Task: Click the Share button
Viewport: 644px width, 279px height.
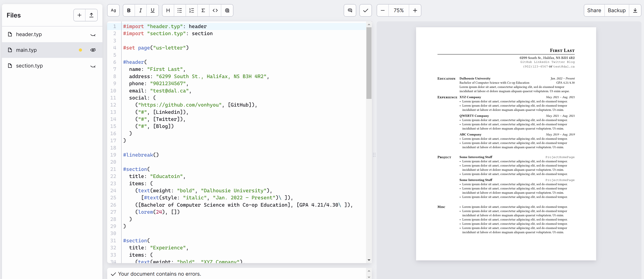Action: (x=594, y=11)
